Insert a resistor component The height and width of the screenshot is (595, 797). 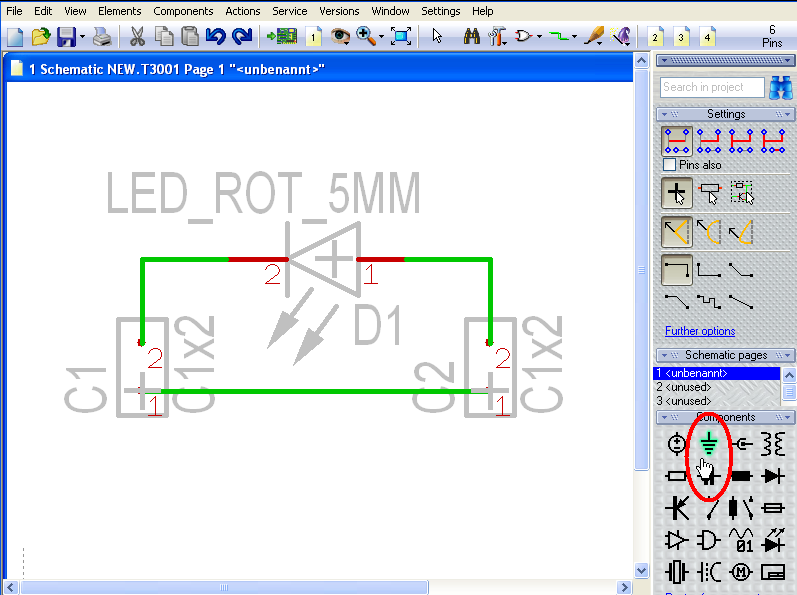(x=677, y=476)
